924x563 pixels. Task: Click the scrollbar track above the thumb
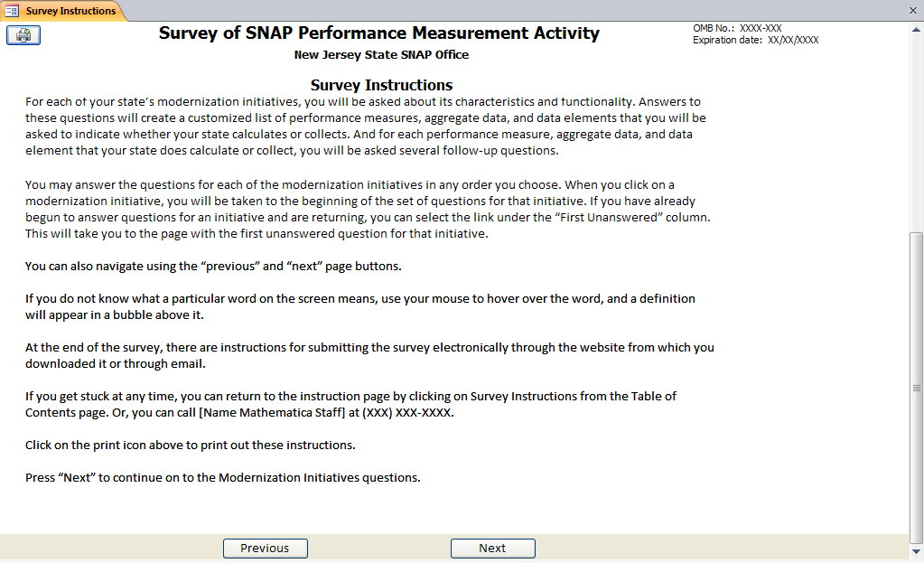coord(917,127)
